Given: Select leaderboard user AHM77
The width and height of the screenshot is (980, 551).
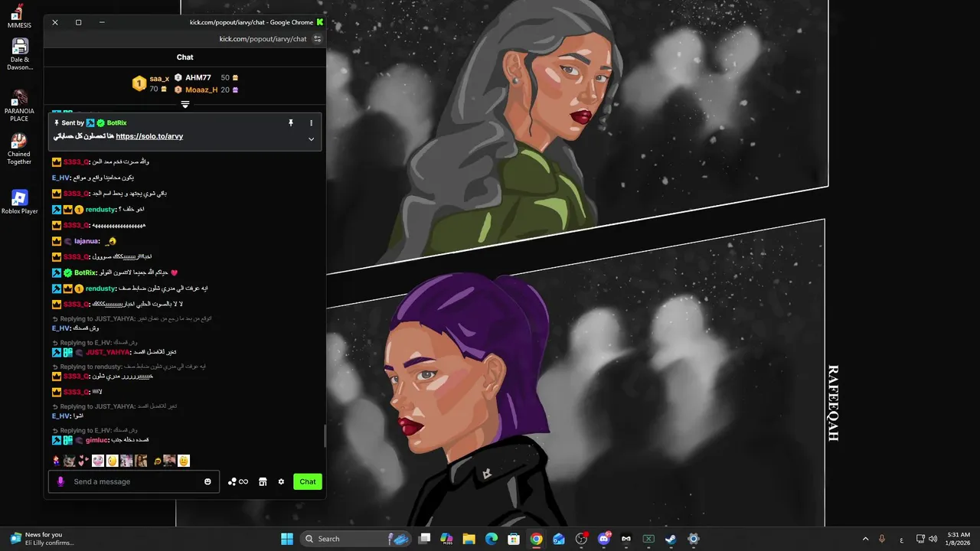Looking at the screenshot, I should (198, 78).
